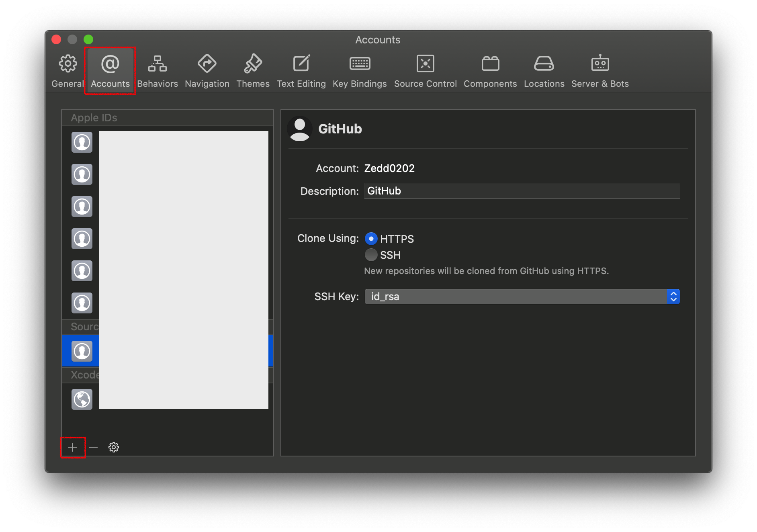Open the General preferences tab
Viewport: 757px width, 532px height.
68,71
